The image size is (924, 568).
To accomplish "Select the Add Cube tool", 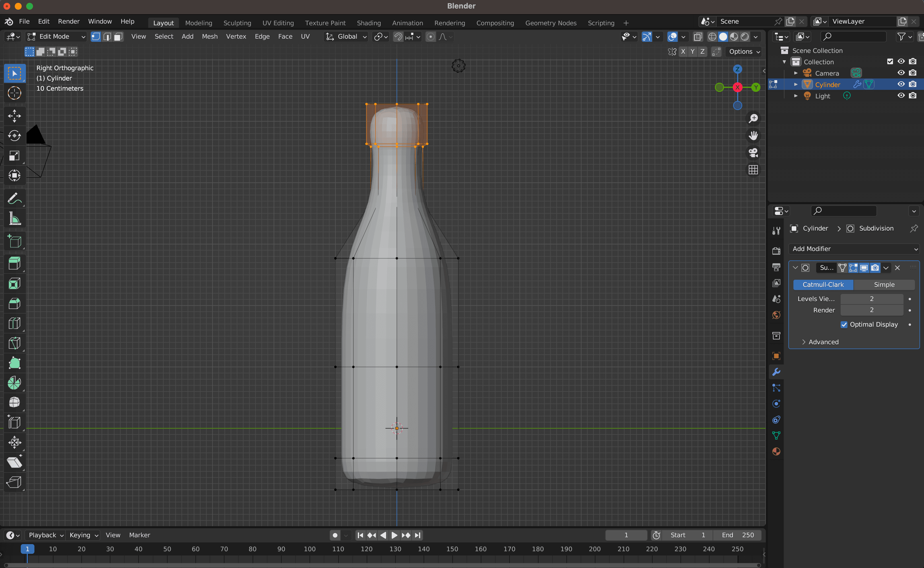I will tap(15, 241).
